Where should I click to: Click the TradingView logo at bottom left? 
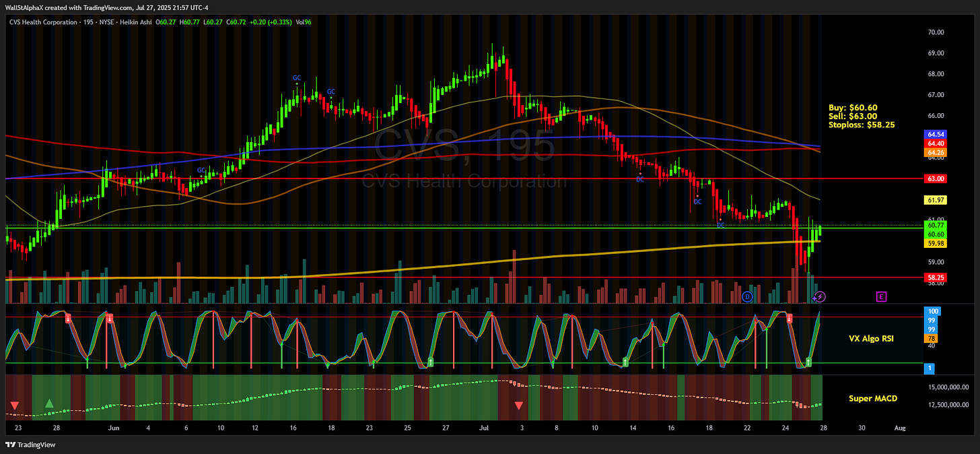(31, 445)
